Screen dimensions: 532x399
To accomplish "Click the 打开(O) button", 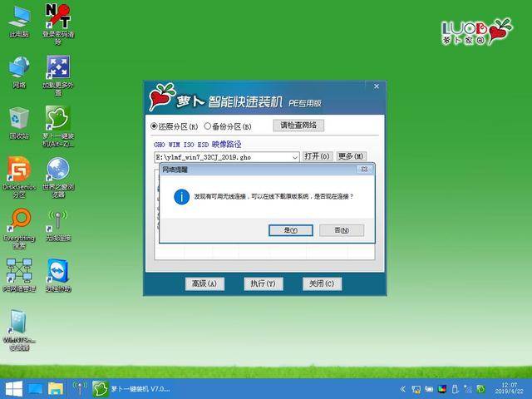I will [x=318, y=156].
